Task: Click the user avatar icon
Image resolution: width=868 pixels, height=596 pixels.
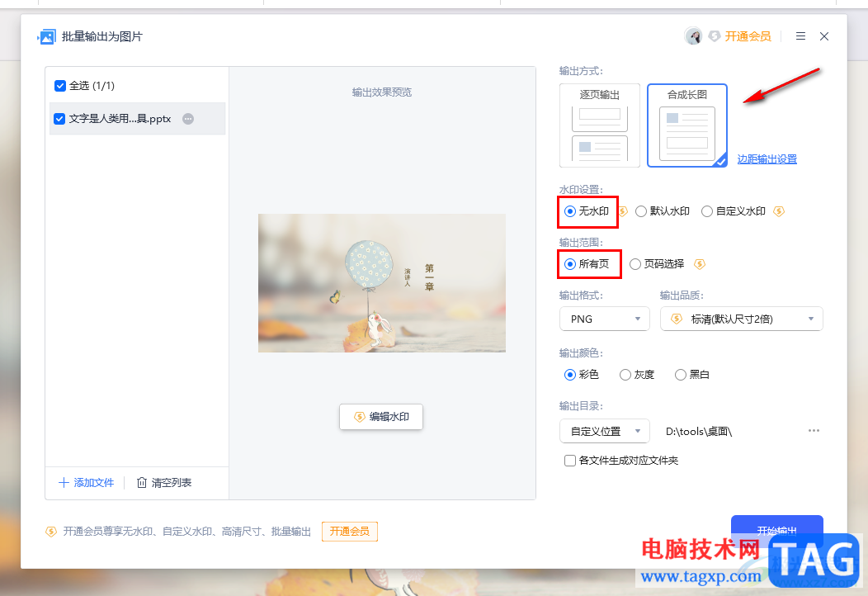Action: 693,36
